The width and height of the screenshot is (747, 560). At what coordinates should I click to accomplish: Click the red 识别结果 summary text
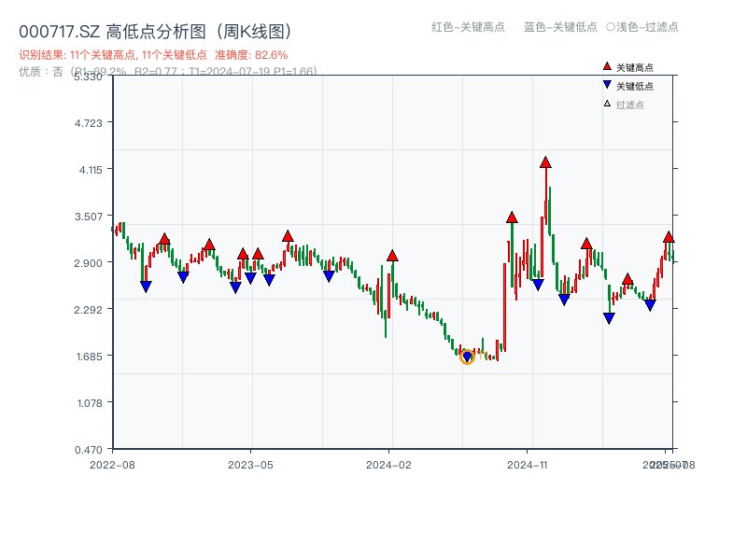pyautogui.click(x=153, y=55)
